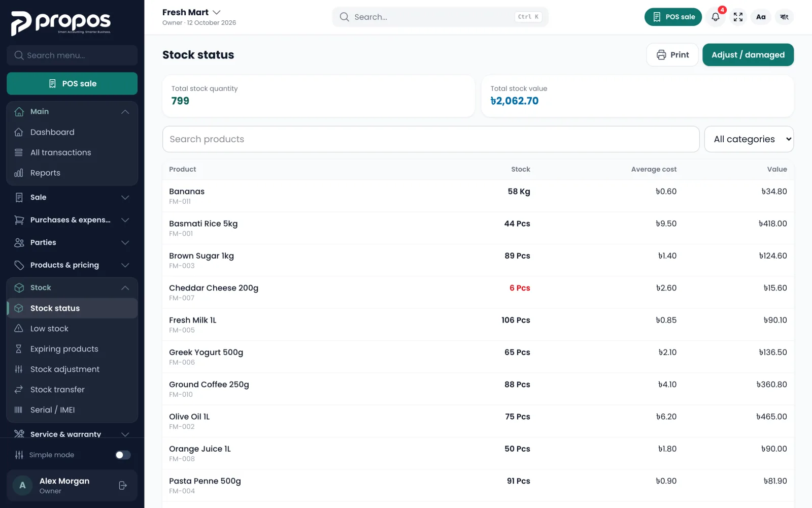Open Serial / IMEI barcode item
812x508 pixels.
pyautogui.click(x=72, y=410)
